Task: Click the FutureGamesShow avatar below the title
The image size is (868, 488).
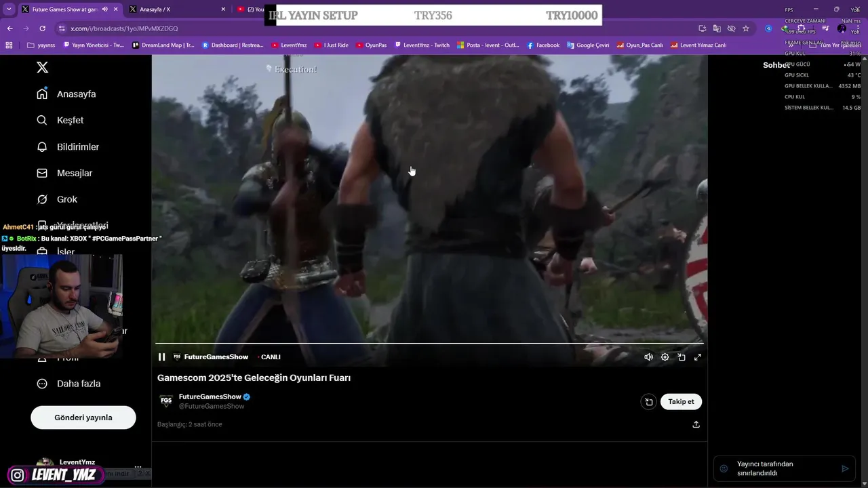Action: (x=166, y=401)
